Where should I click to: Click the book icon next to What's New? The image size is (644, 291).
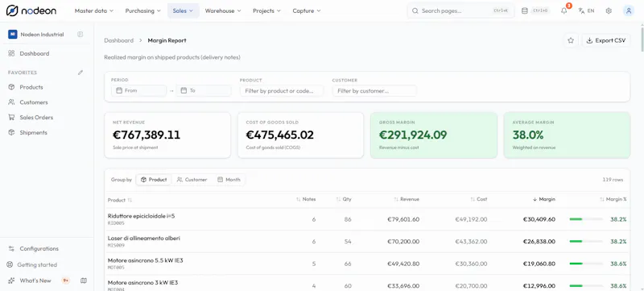84,281
